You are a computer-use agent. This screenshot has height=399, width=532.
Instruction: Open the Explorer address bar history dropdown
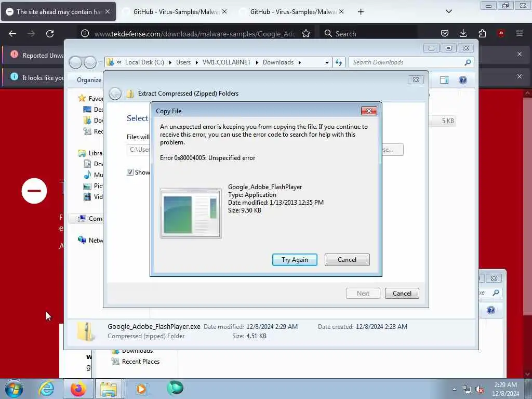[x=327, y=62]
